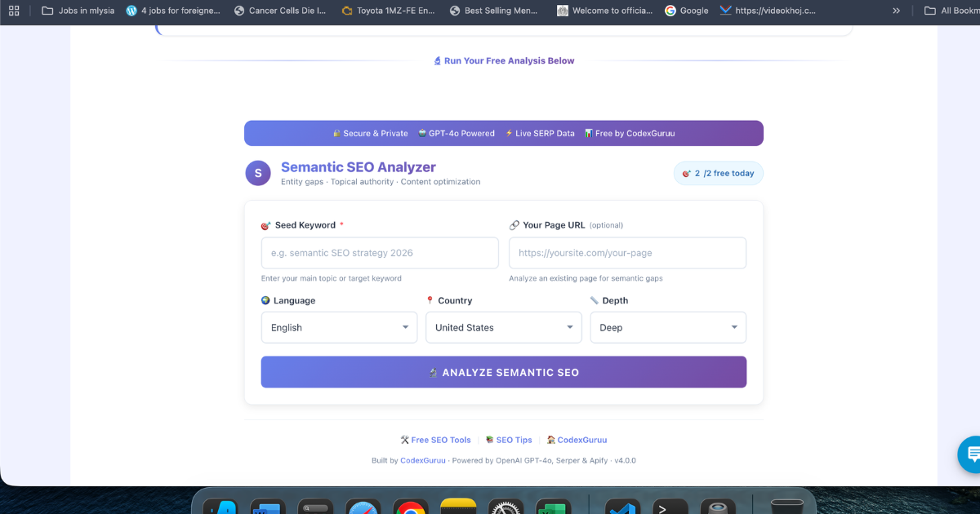Open System Settings gear in the Dock
Viewport: 980px width, 514px height.
click(506, 507)
